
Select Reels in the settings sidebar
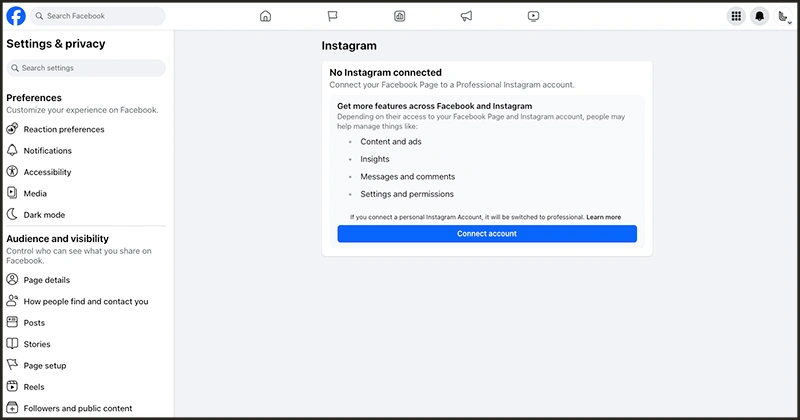pyautogui.click(x=34, y=387)
